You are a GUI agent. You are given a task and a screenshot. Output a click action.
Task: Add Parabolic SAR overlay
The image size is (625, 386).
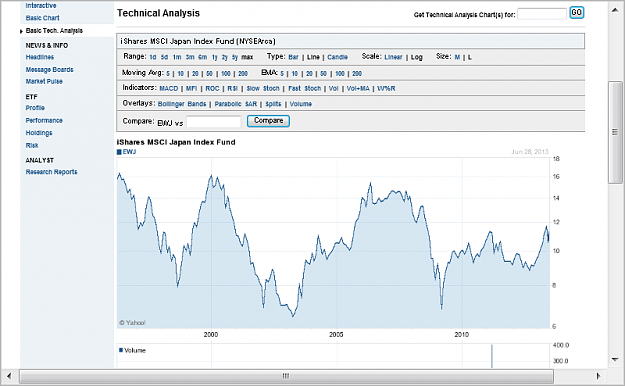tap(236, 104)
